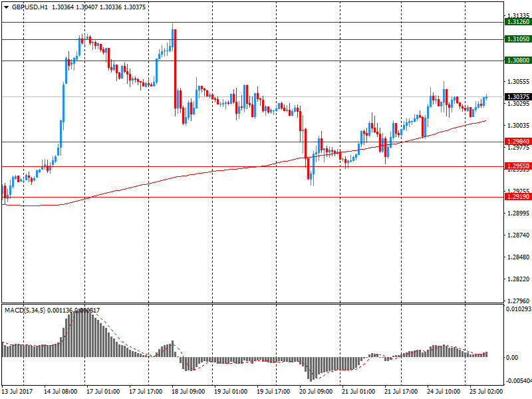Click the MACD 0.010293 scale value
This screenshot has width=532, height=399.
tap(519, 309)
